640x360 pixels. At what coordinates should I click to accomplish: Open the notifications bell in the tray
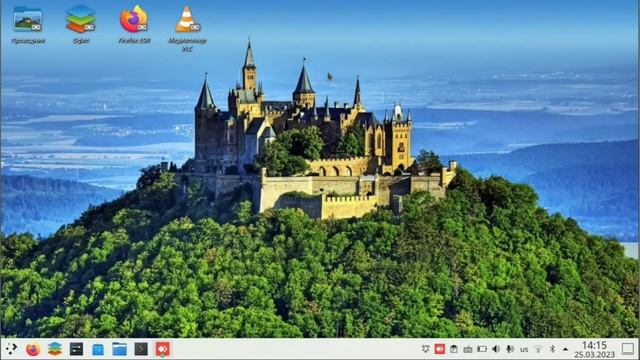pos(426,349)
